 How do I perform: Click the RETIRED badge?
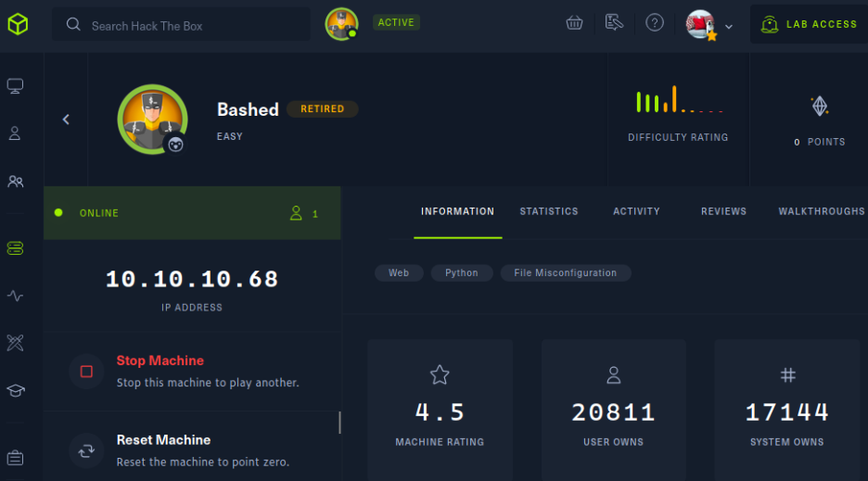[322, 109]
